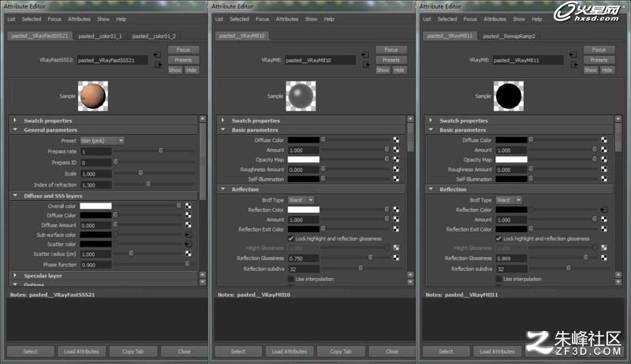Click the map button for Reflection Exit Color in pasted__VRayMtl11 editor
The width and height of the screenshot is (631, 364).
(604, 229)
